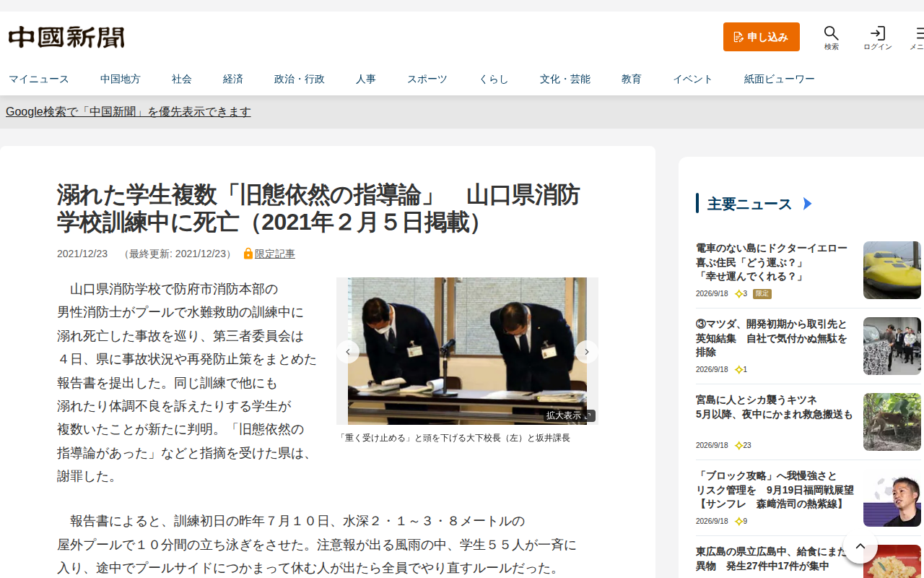Click the 中國新聞 logo
Image resolution: width=924 pixels, height=578 pixels.
66,37
